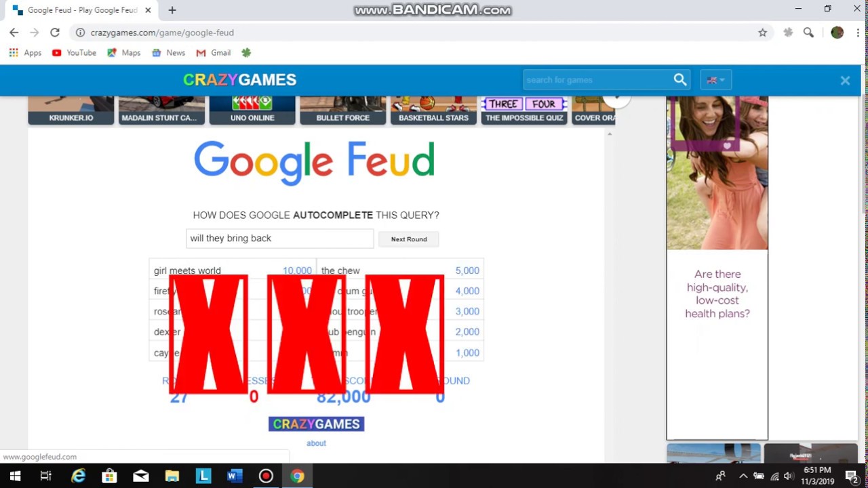The image size is (868, 488).
Task: Open the Apps bookmark
Action: pos(25,53)
